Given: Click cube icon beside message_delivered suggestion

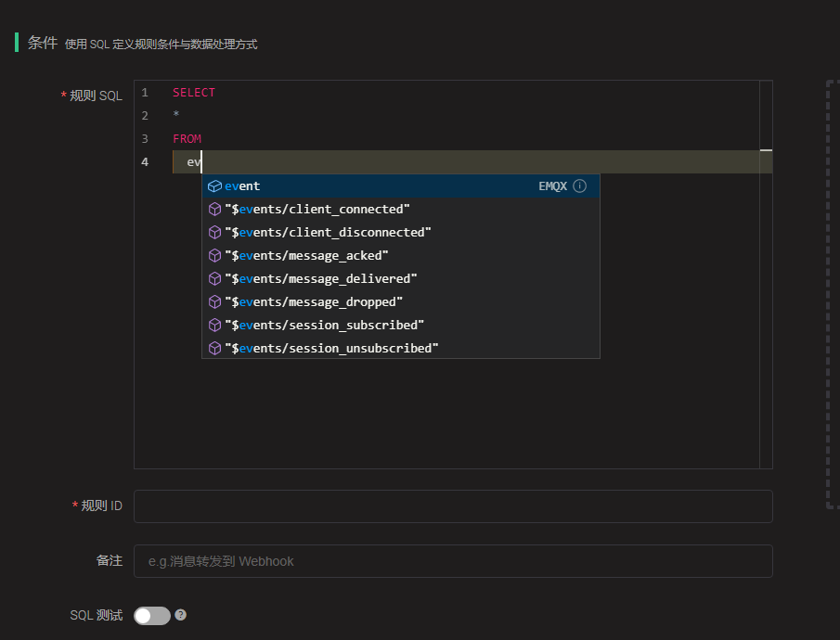Looking at the screenshot, I should (x=214, y=279).
